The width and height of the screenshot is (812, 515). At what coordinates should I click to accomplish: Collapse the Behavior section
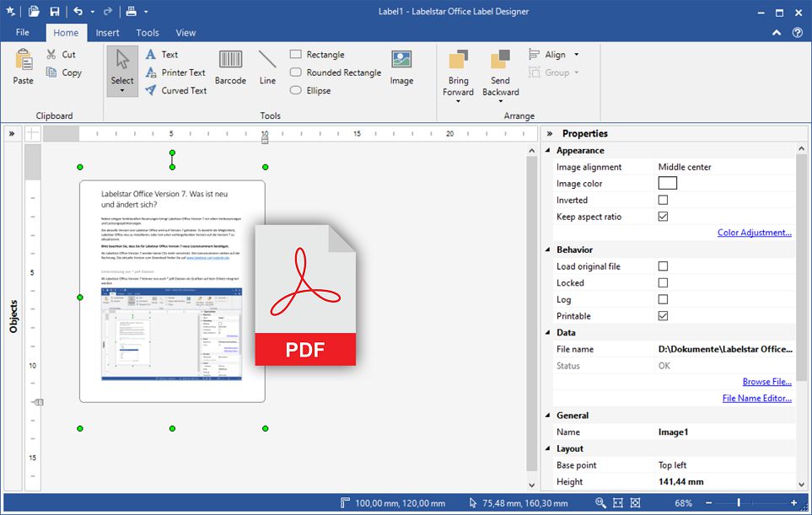(x=548, y=249)
